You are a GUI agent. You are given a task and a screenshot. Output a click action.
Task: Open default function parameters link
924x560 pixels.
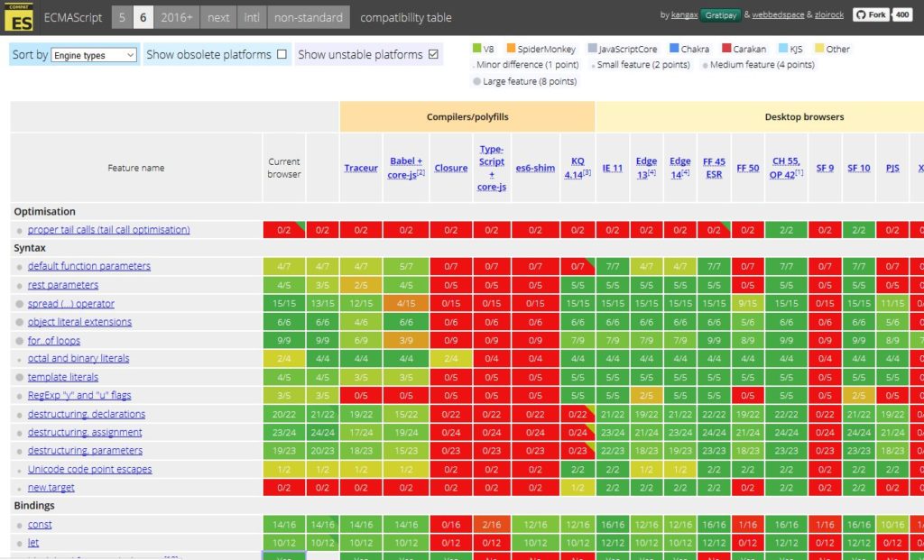click(89, 266)
